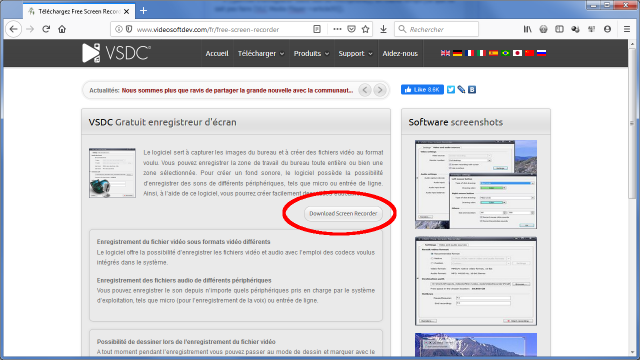Save page to Pocket icon
The height and width of the screenshot is (360, 640).
tap(351, 29)
